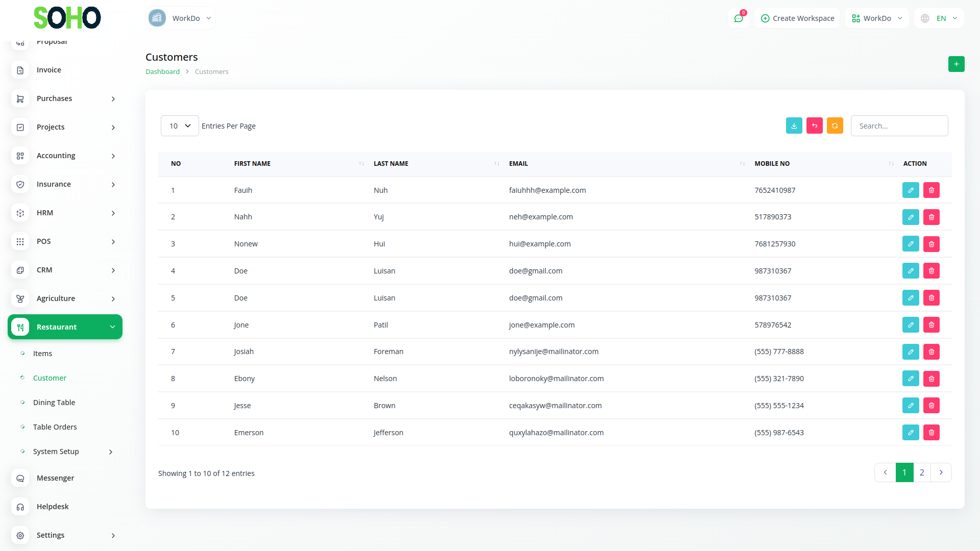Open Table Orders in the sidebar

[x=55, y=427]
